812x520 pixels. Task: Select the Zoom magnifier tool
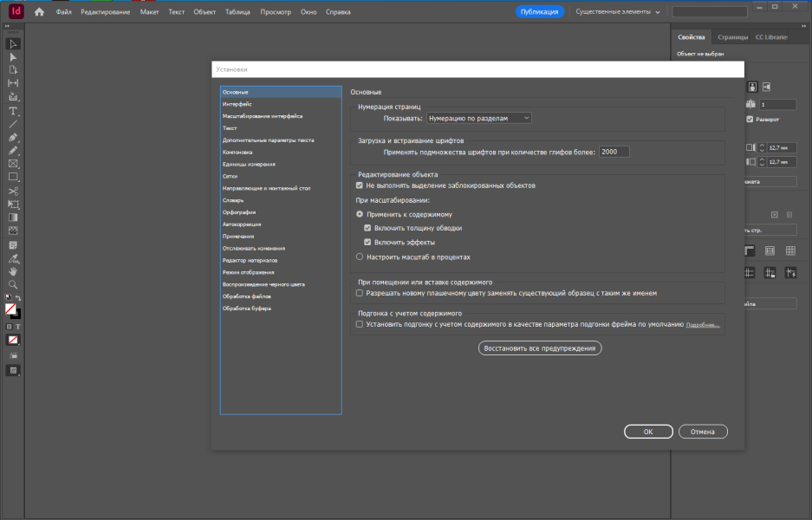(13, 284)
